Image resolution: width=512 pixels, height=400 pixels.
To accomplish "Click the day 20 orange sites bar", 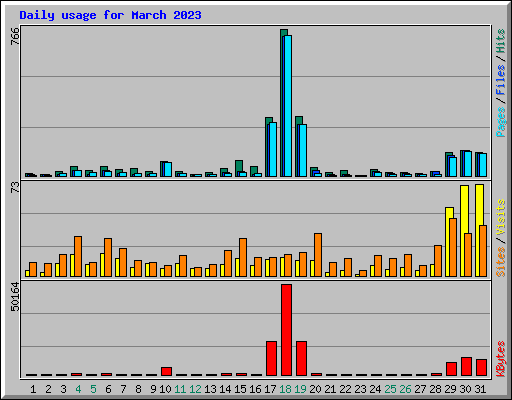I will click(318, 255).
